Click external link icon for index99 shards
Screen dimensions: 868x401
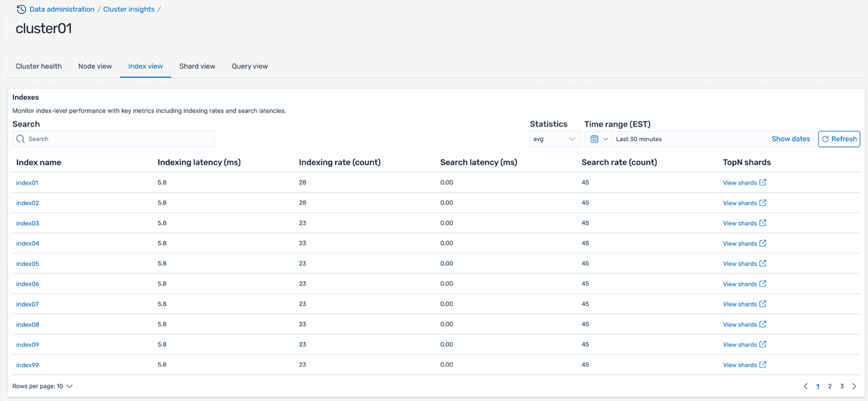763,365
